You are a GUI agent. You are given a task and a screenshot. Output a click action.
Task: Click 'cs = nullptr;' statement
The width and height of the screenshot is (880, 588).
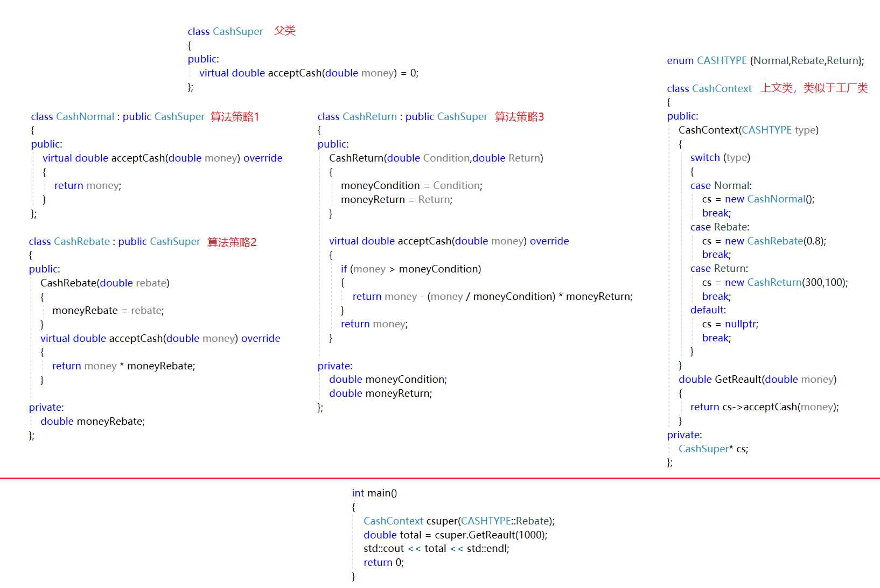pos(730,324)
